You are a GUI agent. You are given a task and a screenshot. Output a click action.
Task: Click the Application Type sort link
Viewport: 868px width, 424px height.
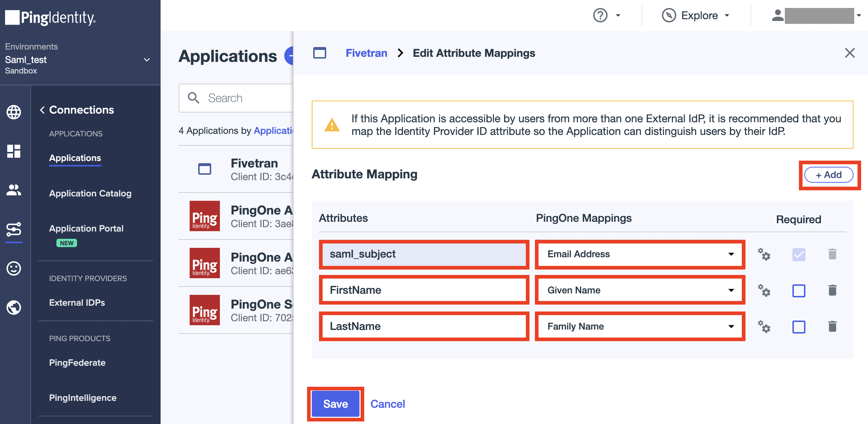point(274,131)
